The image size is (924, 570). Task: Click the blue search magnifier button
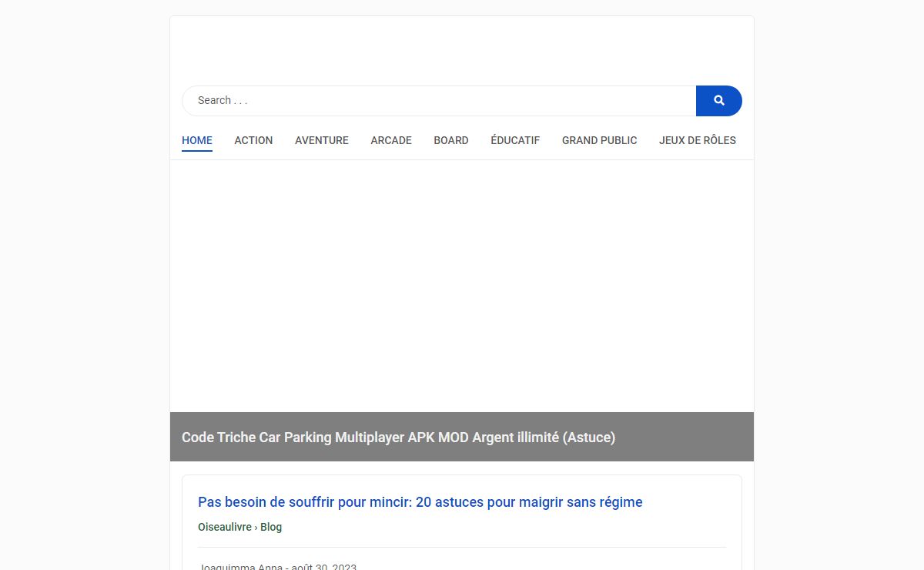(x=718, y=101)
